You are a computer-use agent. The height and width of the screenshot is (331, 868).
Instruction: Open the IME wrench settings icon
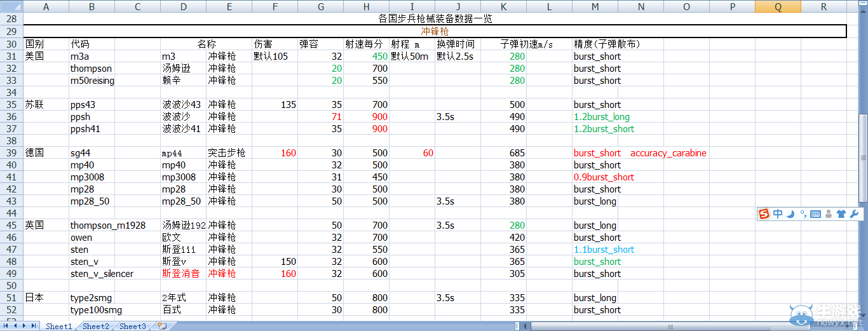tap(854, 214)
